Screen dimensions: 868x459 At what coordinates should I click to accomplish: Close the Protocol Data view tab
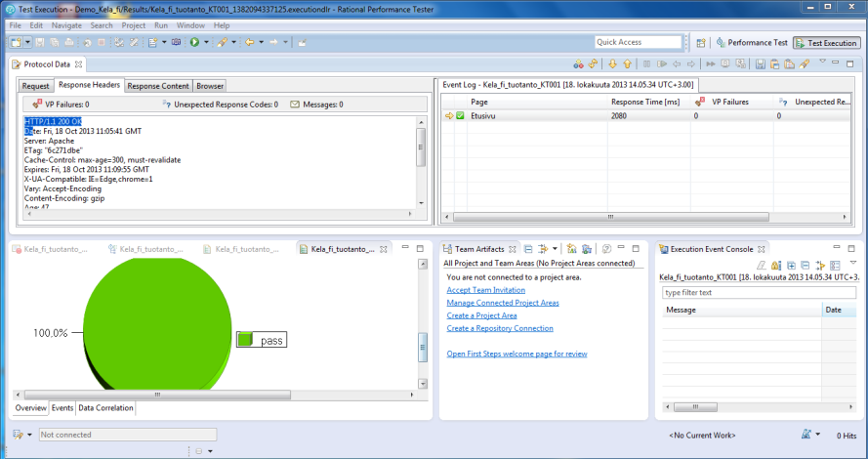(79, 64)
